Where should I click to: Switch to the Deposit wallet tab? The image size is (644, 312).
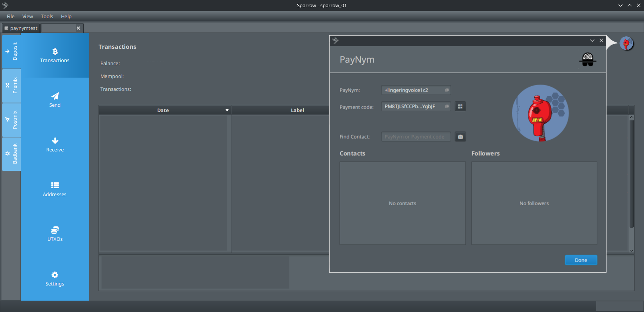coord(11,51)
